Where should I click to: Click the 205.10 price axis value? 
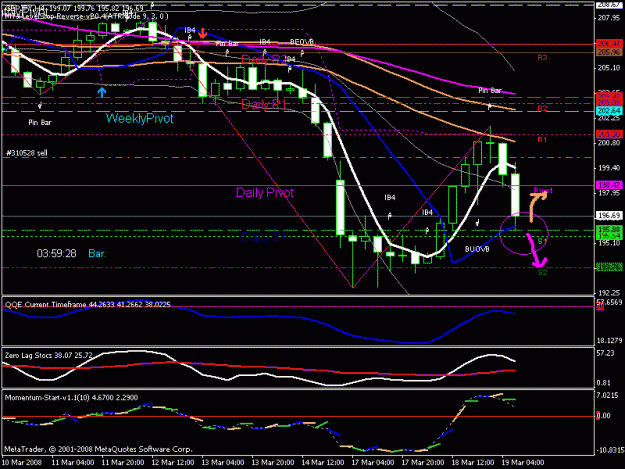pos(609,68)
